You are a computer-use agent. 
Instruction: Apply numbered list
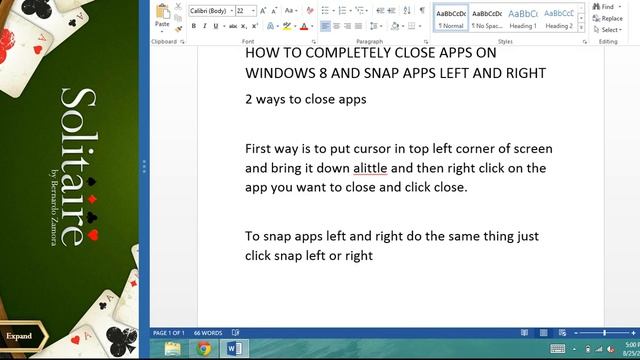[x=343, y=11]
